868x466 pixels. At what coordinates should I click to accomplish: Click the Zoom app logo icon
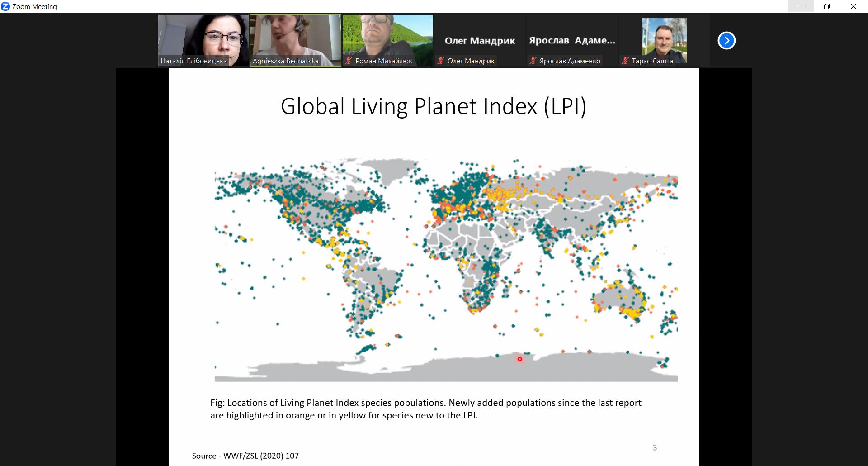coord(5,6)
